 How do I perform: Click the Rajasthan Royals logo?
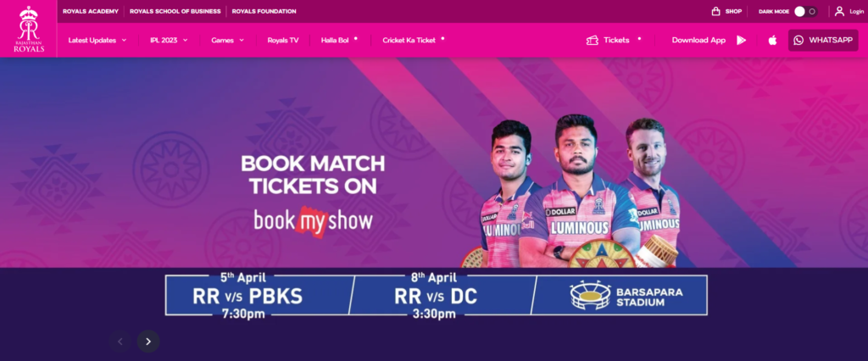(x=29, y=29)
